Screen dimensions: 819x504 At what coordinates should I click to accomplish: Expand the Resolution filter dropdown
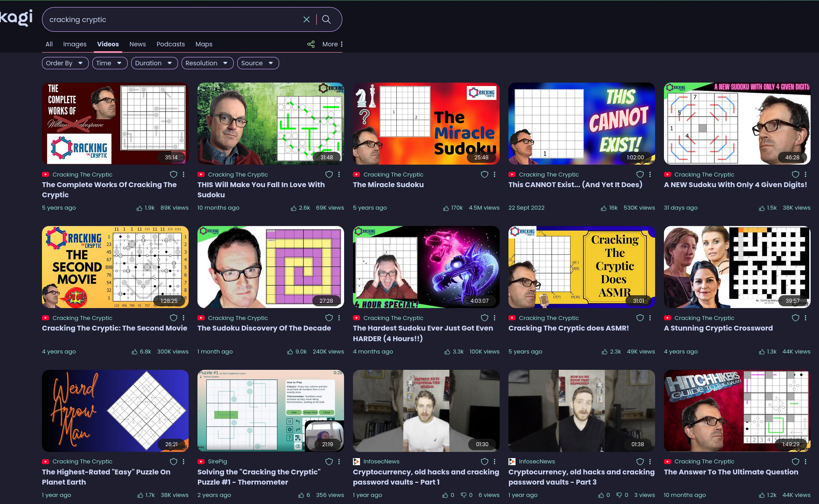pos(207,63)
